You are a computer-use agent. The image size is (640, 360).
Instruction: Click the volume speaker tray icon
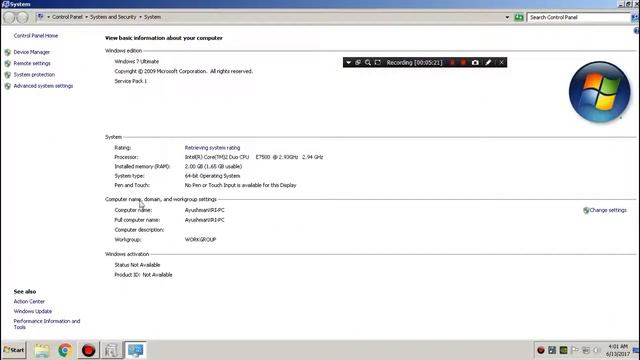click(x=597, y=350)
